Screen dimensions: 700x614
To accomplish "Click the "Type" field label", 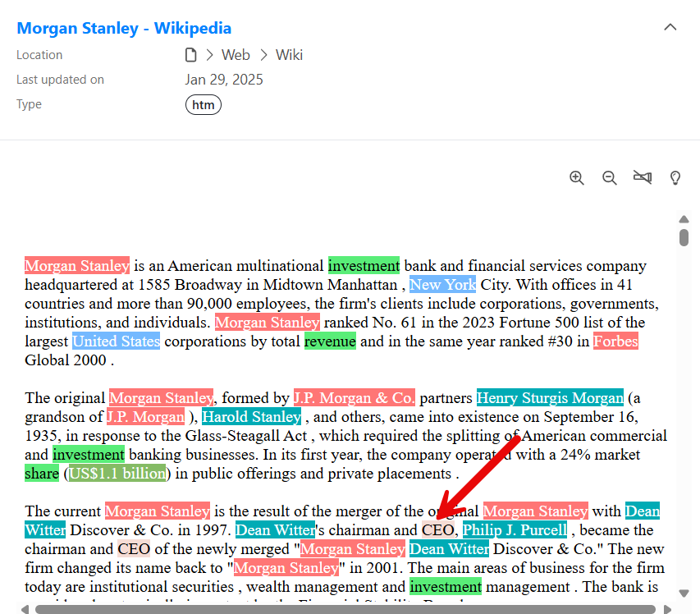I will tap(29, 104).
